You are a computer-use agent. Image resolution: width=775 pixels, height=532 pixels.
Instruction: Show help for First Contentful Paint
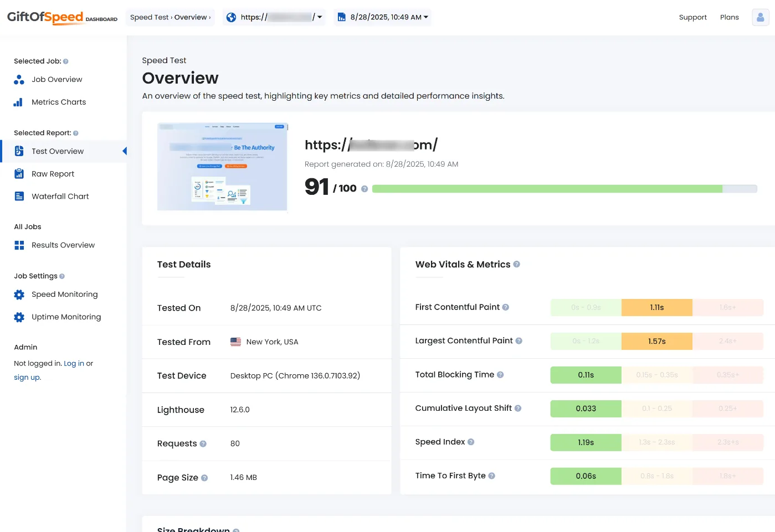tap(505, 307)
